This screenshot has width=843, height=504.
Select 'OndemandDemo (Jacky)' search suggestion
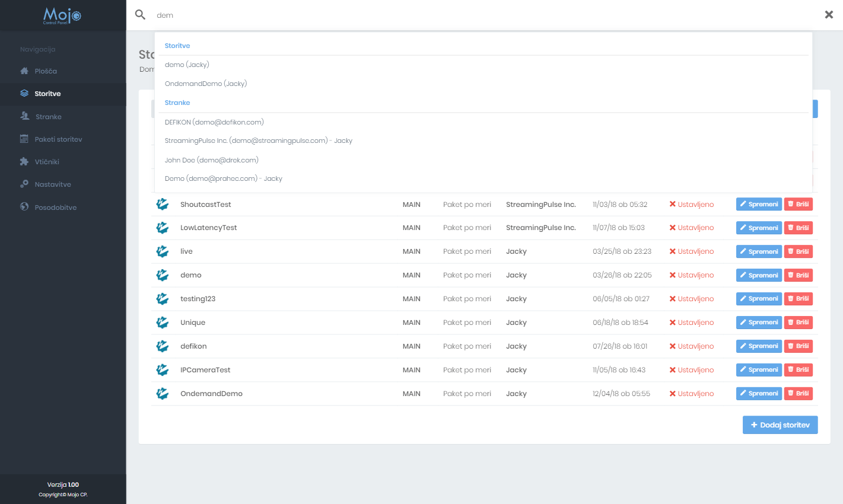(x=206, y=84)
